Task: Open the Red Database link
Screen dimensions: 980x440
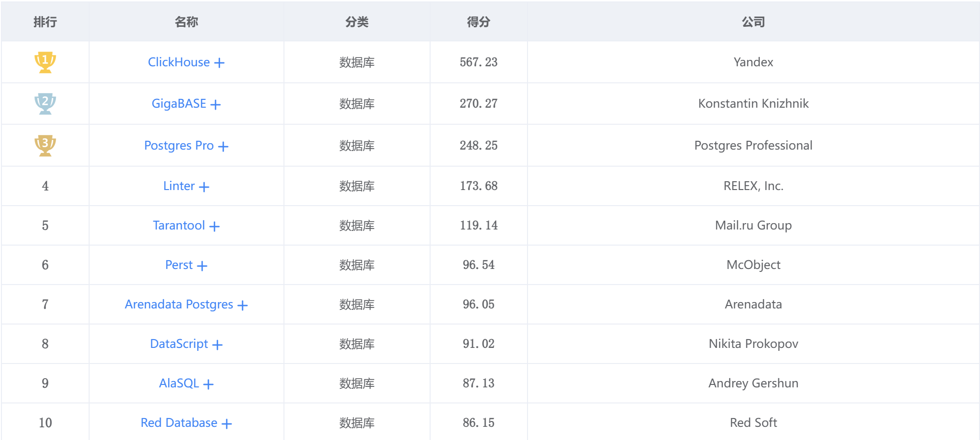Action: point(179,422)
